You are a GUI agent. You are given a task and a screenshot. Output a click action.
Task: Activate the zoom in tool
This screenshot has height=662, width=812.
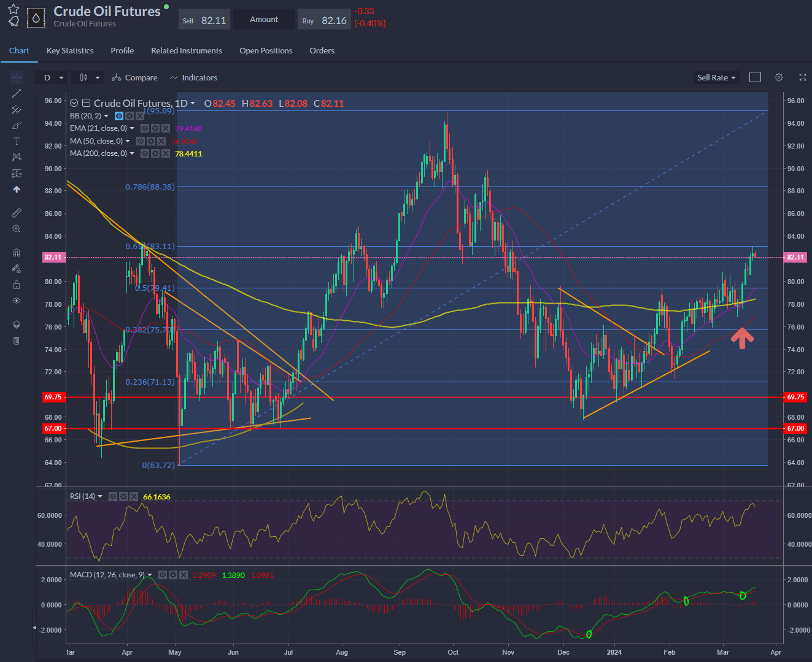coord(17,229)
